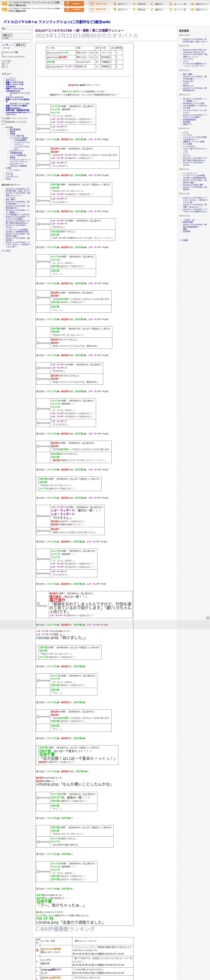This screenshot has width=210, height=980.
Task: Click the 検索する button beside the and/or radios
Action: click(20, 45)
